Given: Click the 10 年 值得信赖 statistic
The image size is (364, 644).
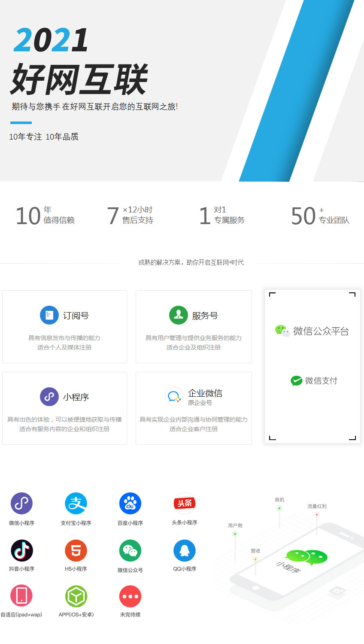Looking at the screenshot, I should tap(45, 216).
